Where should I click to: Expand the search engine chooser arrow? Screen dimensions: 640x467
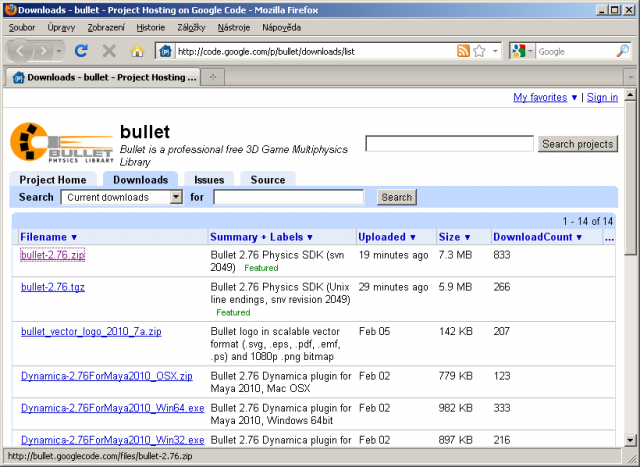click(x=530, y=51)
